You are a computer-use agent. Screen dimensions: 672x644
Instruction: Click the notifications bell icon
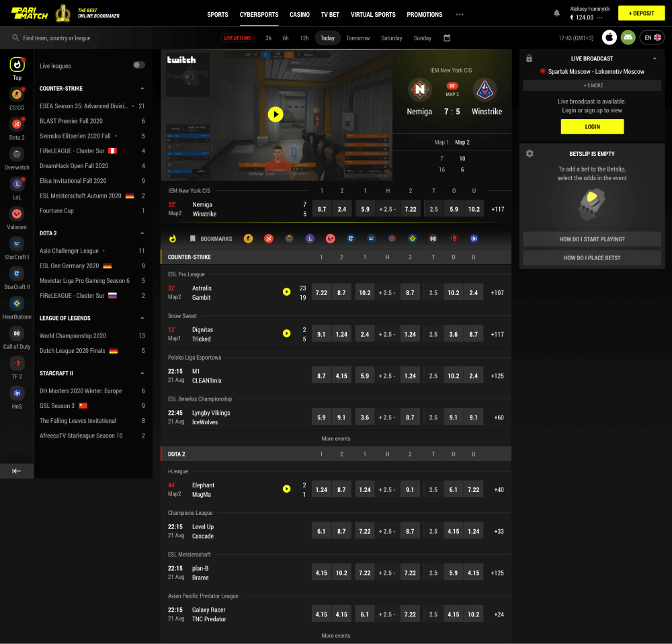(556, 13)
